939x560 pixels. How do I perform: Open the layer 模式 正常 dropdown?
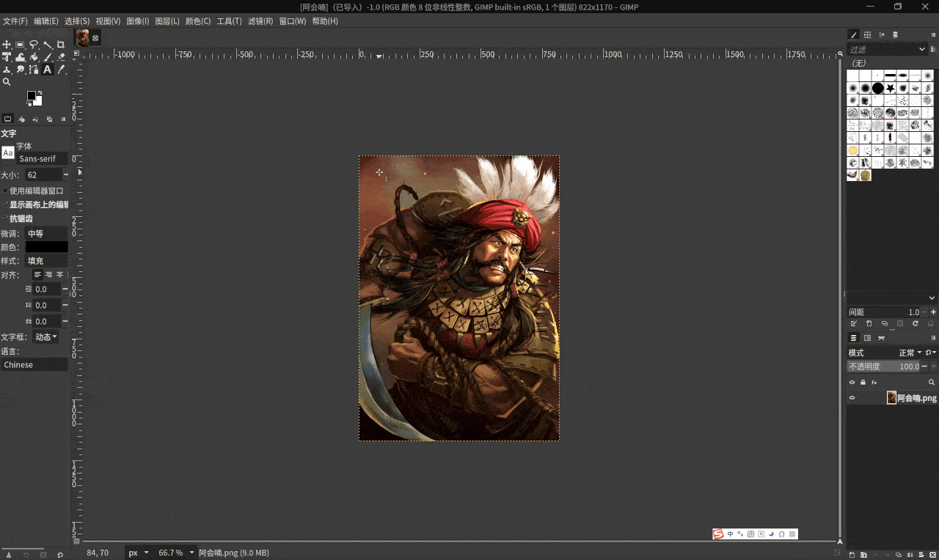click(x=910, y=353)
